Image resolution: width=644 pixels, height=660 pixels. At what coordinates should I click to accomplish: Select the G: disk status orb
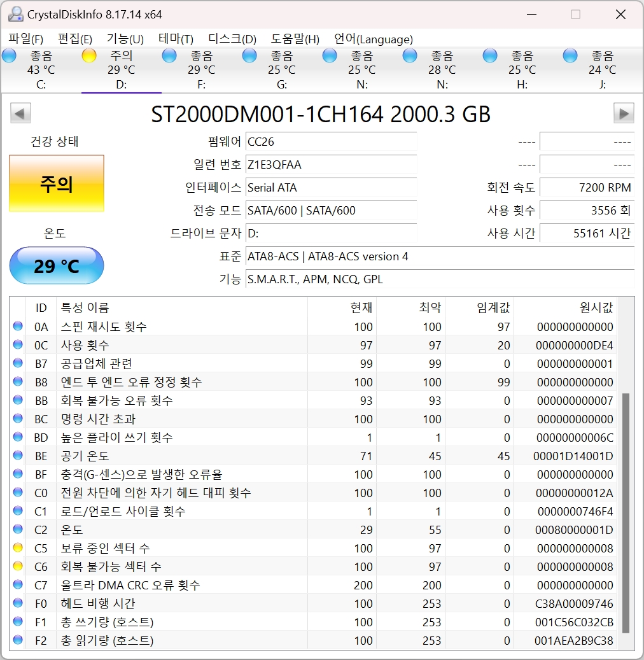tap(249, 56)
